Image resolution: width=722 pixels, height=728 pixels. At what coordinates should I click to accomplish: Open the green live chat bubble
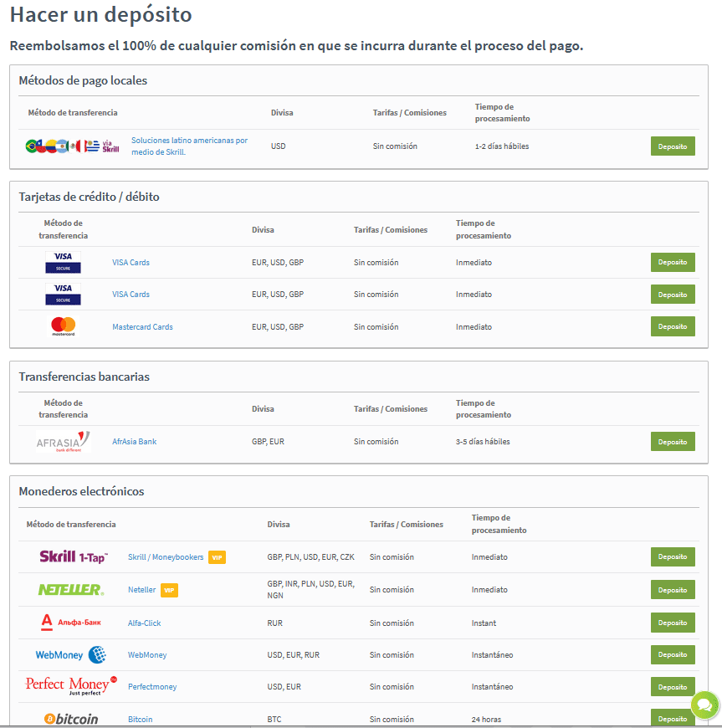[705, 705]
